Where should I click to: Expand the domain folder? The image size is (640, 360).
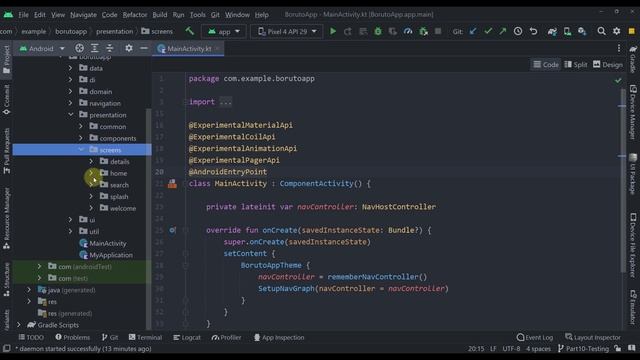coord(70,91)
